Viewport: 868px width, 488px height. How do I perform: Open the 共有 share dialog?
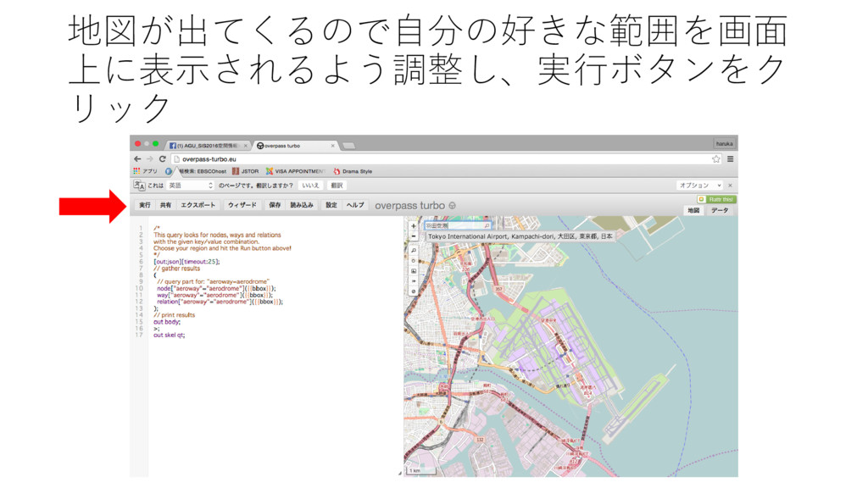pyautogui.click(x=165, y=205)
